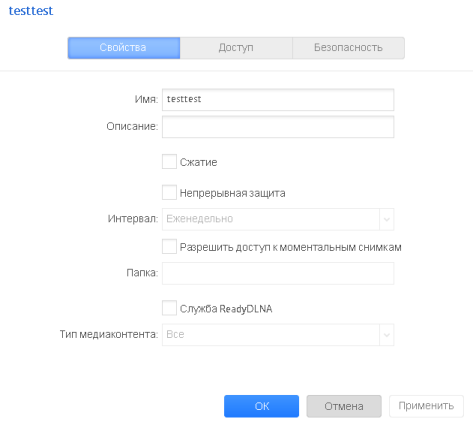This screenshot has width=473, height=425.
Task: Click the Сжатие checkbox label text
Action: pyautogui.click(x=199, y=162)
